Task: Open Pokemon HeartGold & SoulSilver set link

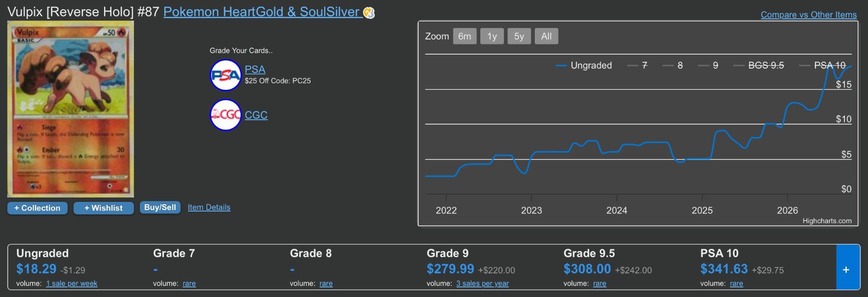Action: tap(262, 12)
